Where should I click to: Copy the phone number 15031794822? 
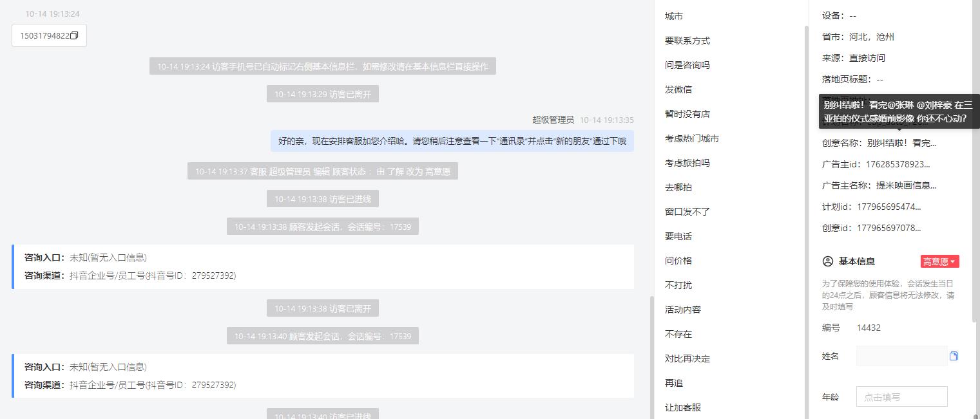pyautogui.click(x=73, y=36)
